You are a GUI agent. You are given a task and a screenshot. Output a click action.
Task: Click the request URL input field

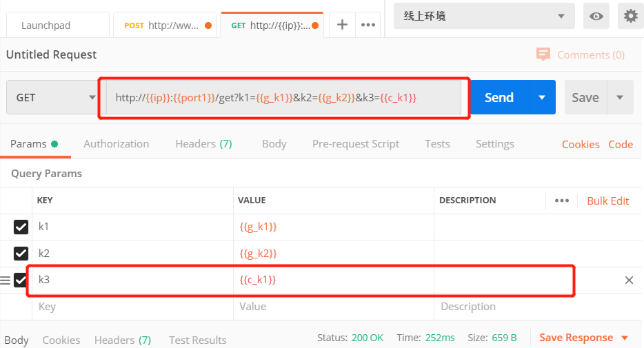pos(283,97)
